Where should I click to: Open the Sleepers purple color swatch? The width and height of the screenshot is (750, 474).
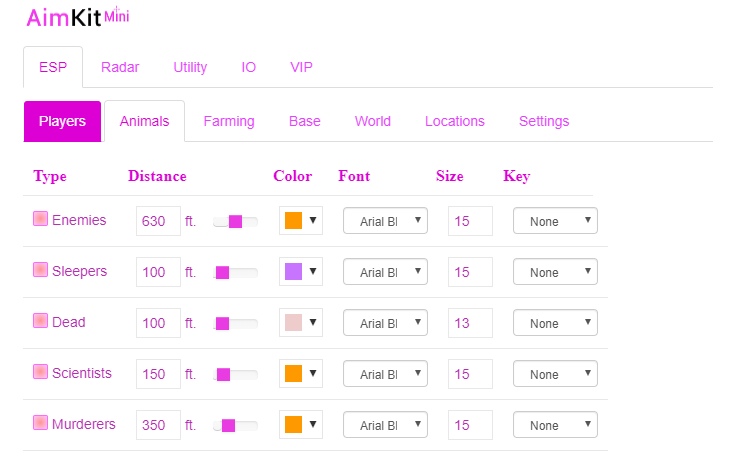[x=300, y=273]
